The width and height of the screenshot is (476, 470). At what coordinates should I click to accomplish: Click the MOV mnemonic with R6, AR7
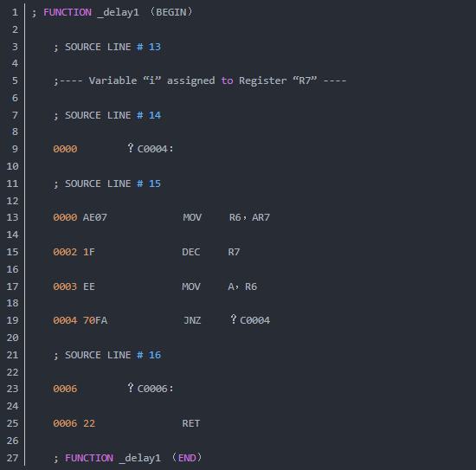(x=192, y=217)
